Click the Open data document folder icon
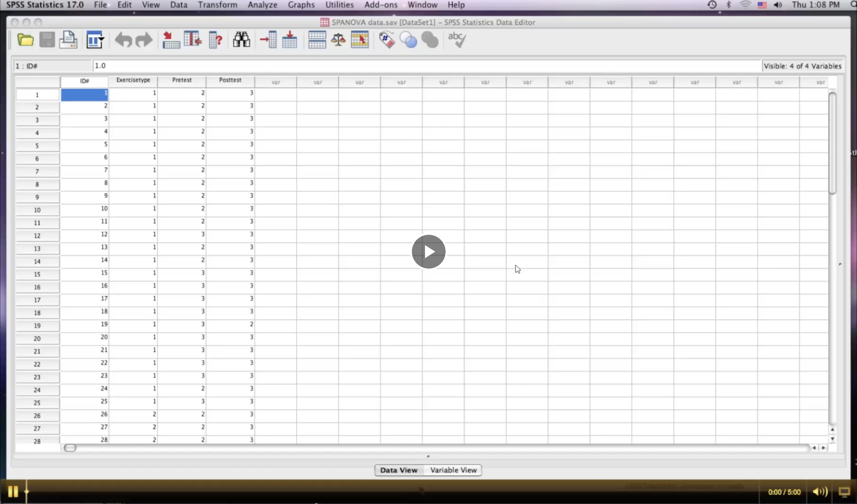This screenshot has height=504, width=857. 26,40
